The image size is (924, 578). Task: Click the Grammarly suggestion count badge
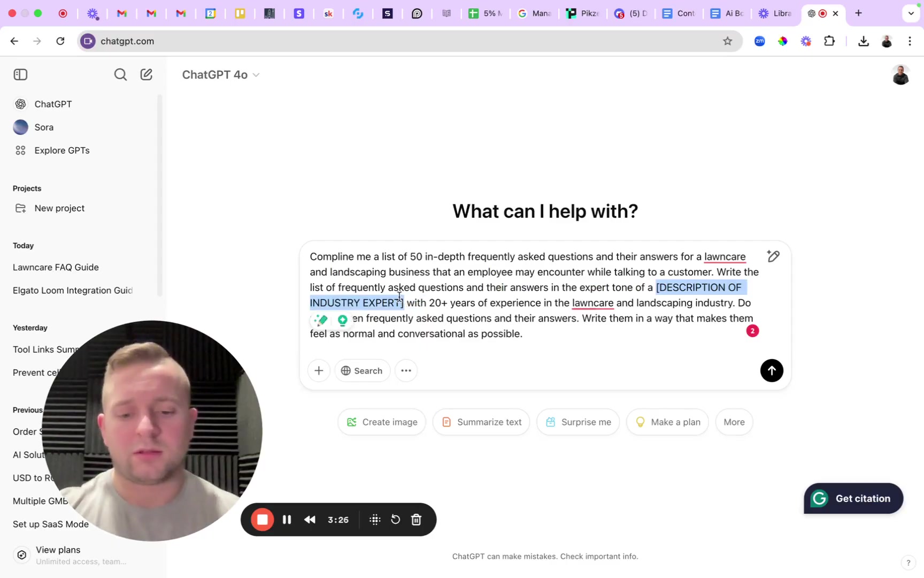point(752,331)
